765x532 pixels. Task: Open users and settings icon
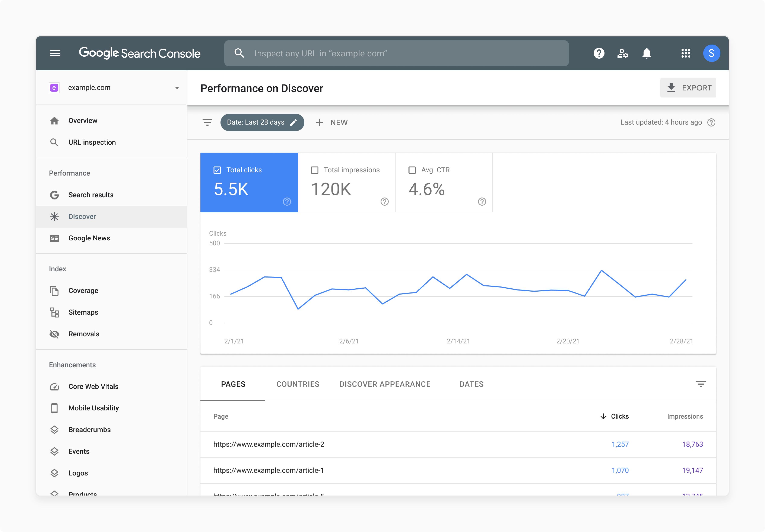[x=622, y=53]
